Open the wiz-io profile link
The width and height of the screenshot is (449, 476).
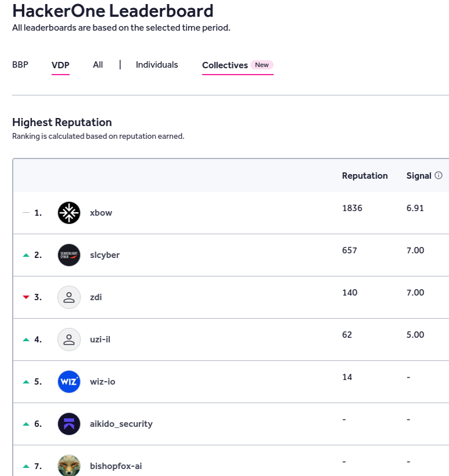point(102,382)
